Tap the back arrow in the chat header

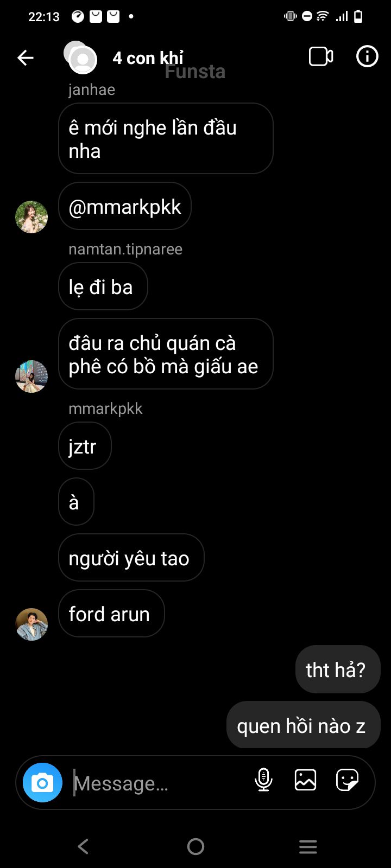(26, 58)
